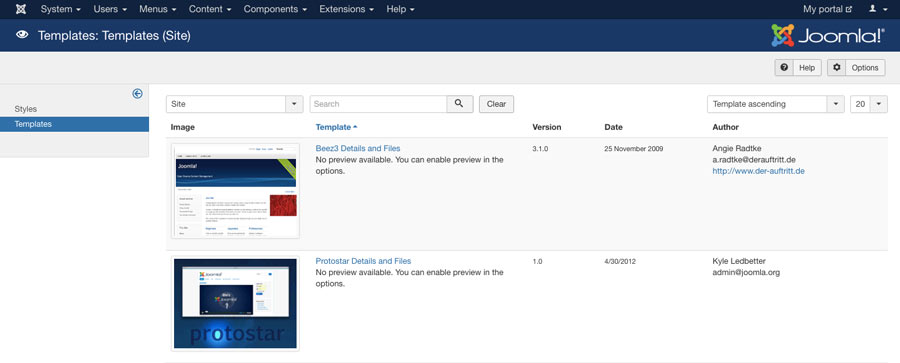Open the Content menu
900x363 pixels.
pyautogui.click(x=210, y=9)
